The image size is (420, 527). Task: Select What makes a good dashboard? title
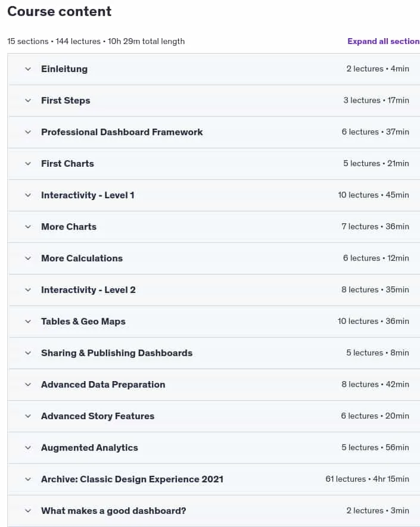coord(114,511)
